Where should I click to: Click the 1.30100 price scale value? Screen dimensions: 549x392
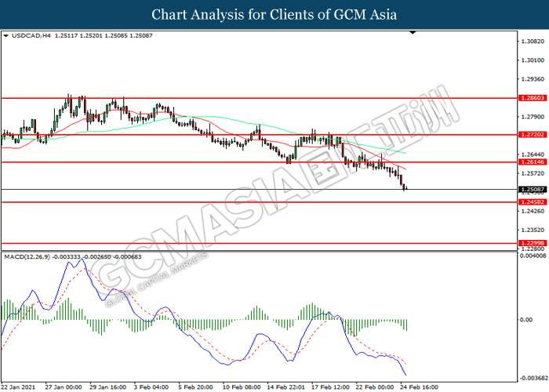click(x=533, y=60)
